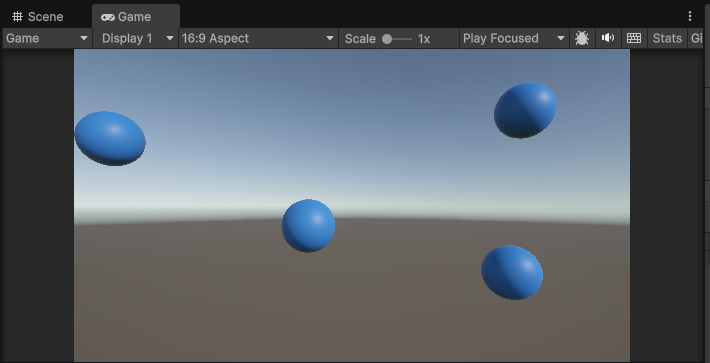Click the left-edge blue ellipsoid

point(110,139)
